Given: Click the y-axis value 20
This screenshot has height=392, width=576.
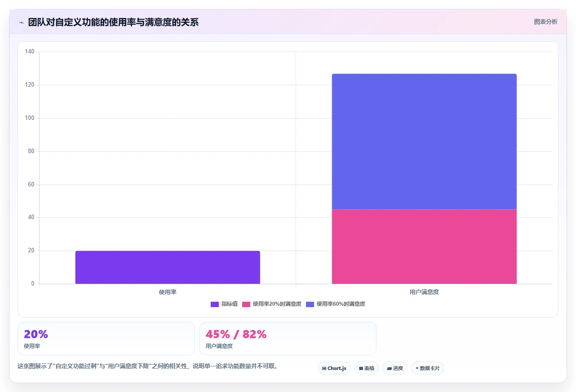Looking at the screenshot, I should pyautogui.click(x=31, y=251).
